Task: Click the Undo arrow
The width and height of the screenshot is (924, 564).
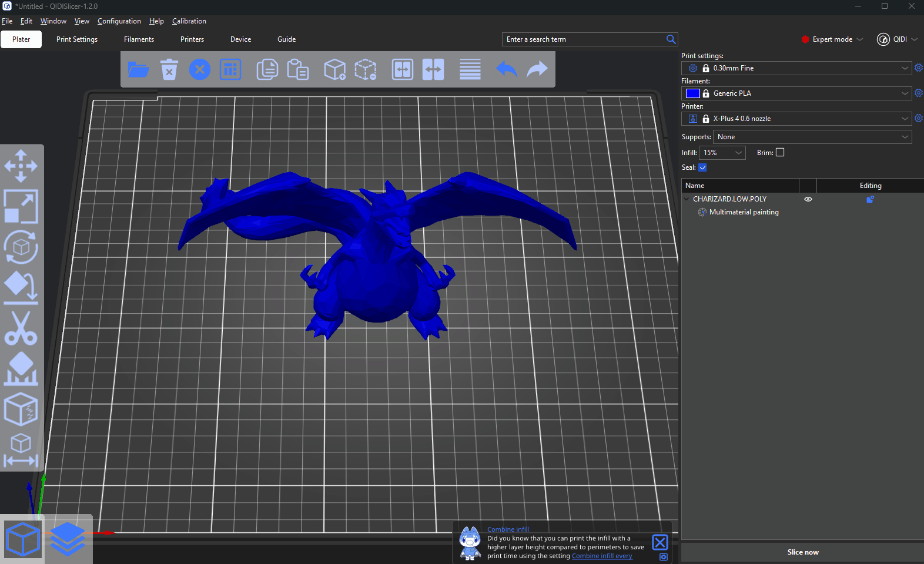Action: pyautogui.click(x=506, y=70)
